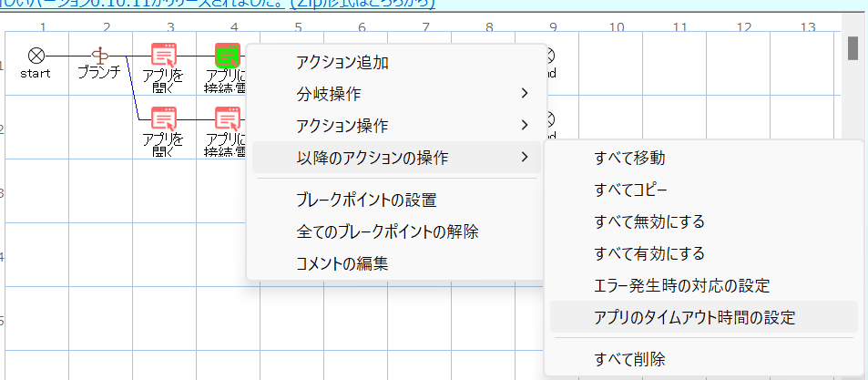Click the vertical scrollbar thumb
This screenshot has width=868, height=380.
(853, 47)
